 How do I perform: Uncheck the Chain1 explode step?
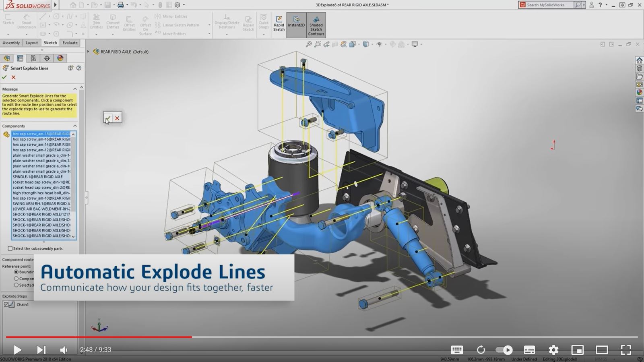pyautogui.click(x=6, y=304)
